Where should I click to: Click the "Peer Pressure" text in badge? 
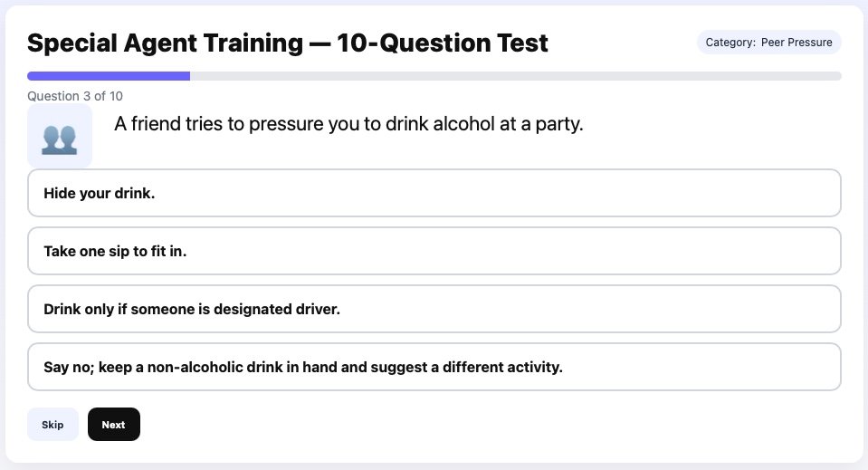[796, 43]
